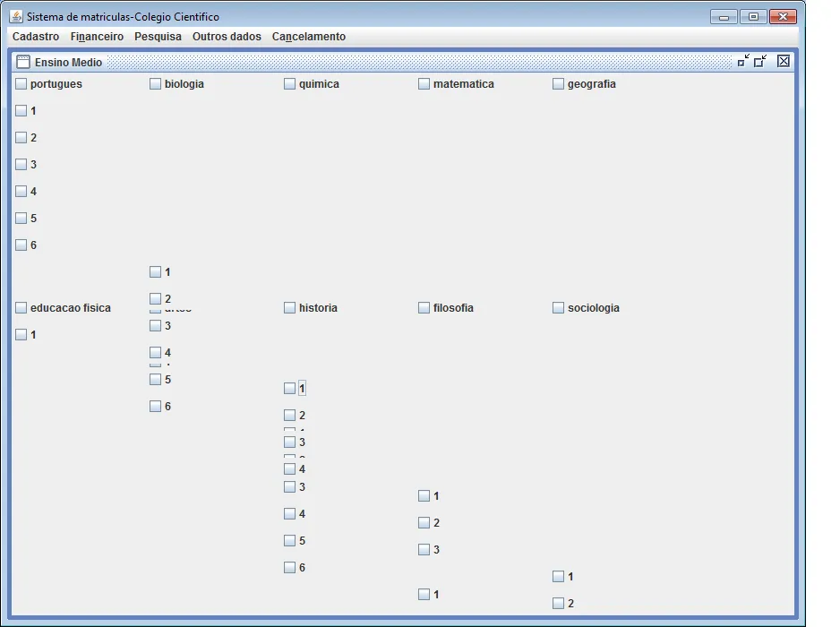Check the portugues checkbox
The image size is (840, 627).
pos(21,83)
